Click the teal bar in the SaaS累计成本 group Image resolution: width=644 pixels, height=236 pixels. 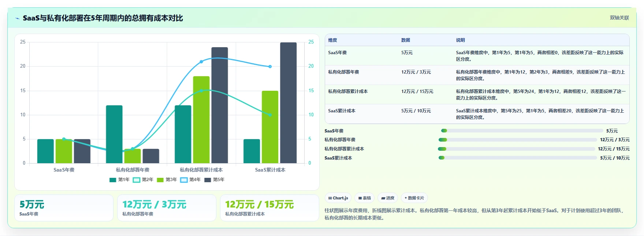click(252, 151)
